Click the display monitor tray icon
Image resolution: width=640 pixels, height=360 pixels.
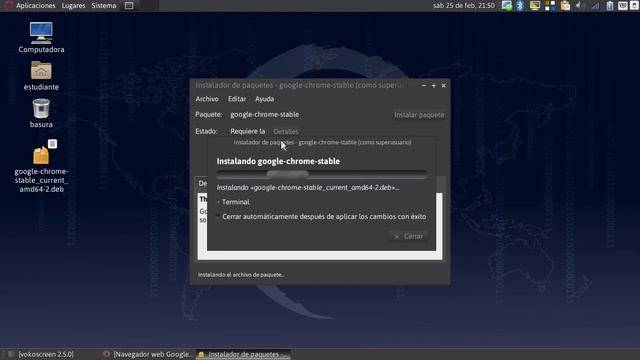click(535, 5)
